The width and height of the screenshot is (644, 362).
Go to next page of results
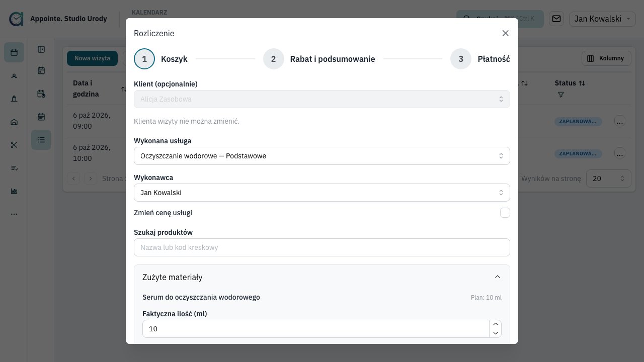(91, 178)
